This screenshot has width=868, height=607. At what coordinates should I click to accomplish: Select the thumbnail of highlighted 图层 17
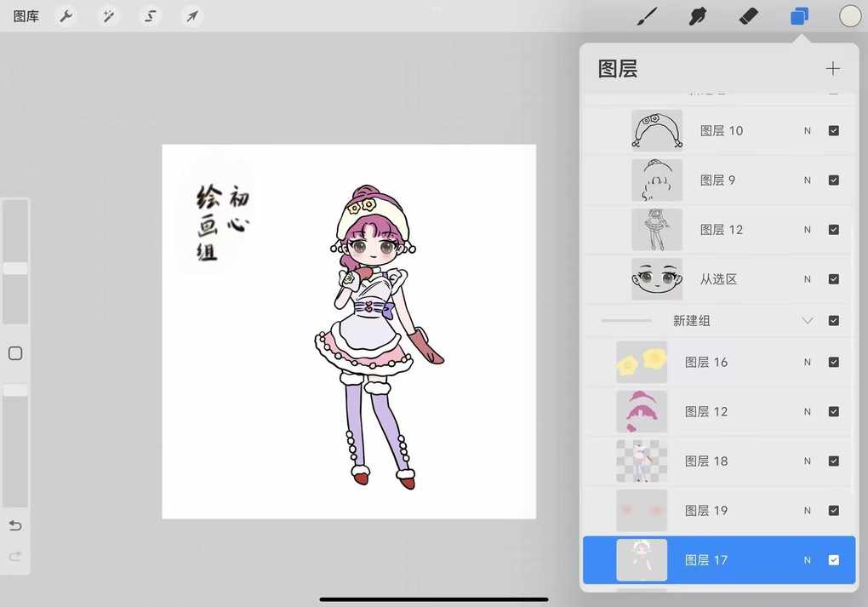click(x=642, y=560)
